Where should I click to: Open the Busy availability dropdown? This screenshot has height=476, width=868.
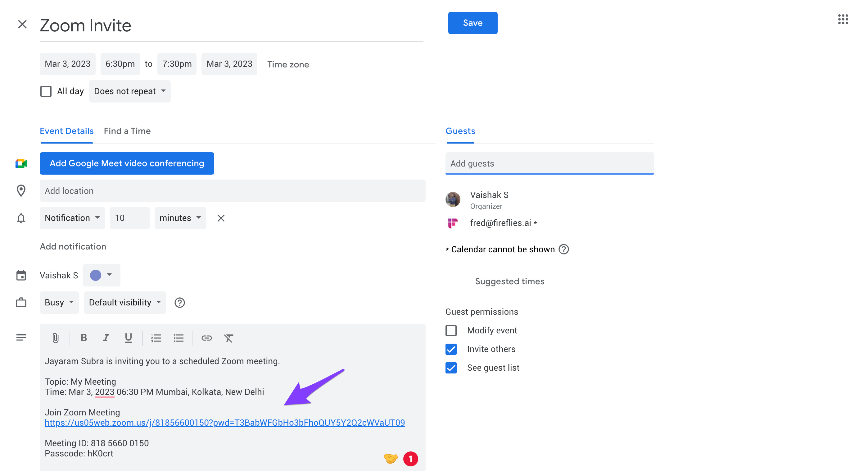pos(59,303)
